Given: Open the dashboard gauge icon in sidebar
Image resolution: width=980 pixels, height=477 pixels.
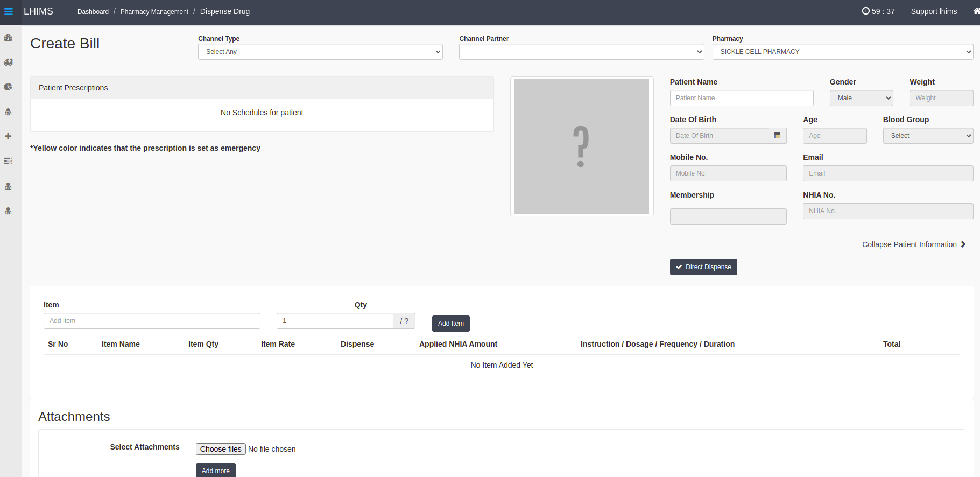Looking at the screenshot, I should 8,38.
